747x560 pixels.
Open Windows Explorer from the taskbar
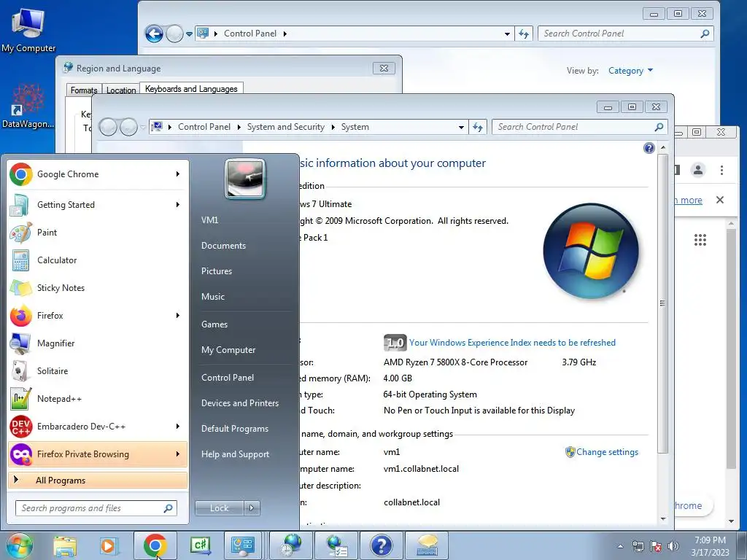point(65,545)
